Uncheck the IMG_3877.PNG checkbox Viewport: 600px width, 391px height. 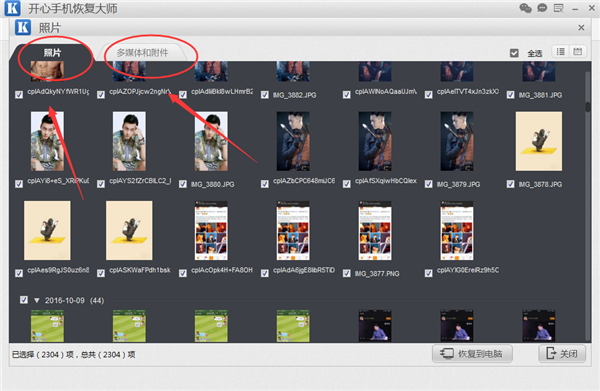click(347, 273)
